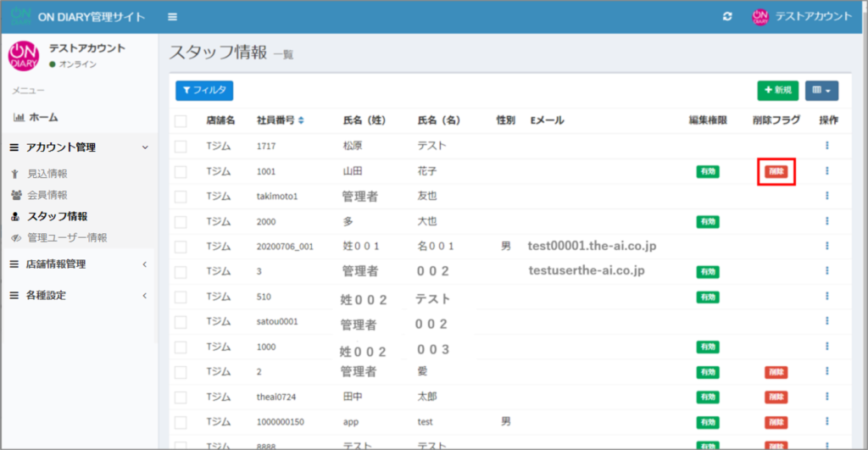The width and height of the screenshot is (868, 450).
Task: Select the checkbox for takimoto1 row
Action: click(x=181, y=197)
